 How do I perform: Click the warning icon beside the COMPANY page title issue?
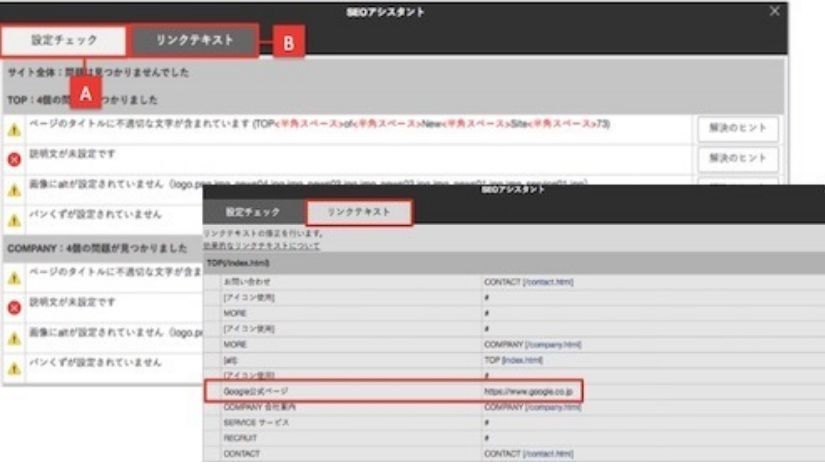point(14,272)
